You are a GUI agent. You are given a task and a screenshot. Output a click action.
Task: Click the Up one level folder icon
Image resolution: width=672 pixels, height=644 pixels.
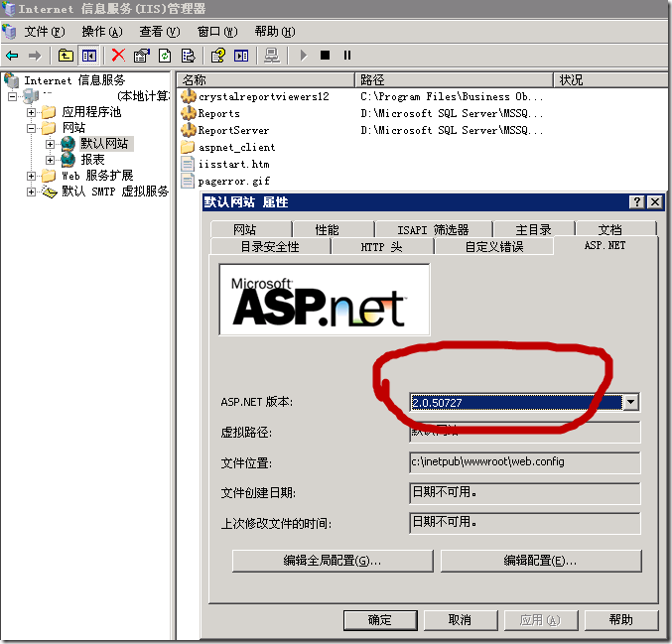pos(66,56)
